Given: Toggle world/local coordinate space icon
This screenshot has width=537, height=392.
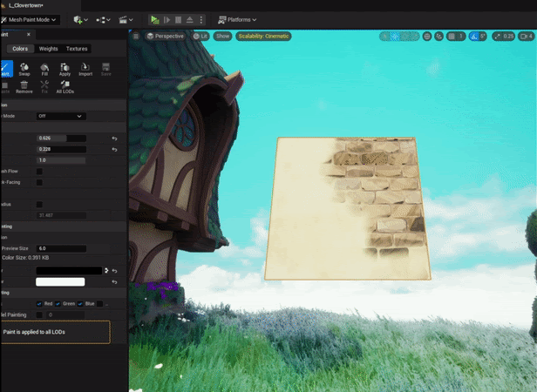Looking at the screenshot, I should [x=427, y=37].
